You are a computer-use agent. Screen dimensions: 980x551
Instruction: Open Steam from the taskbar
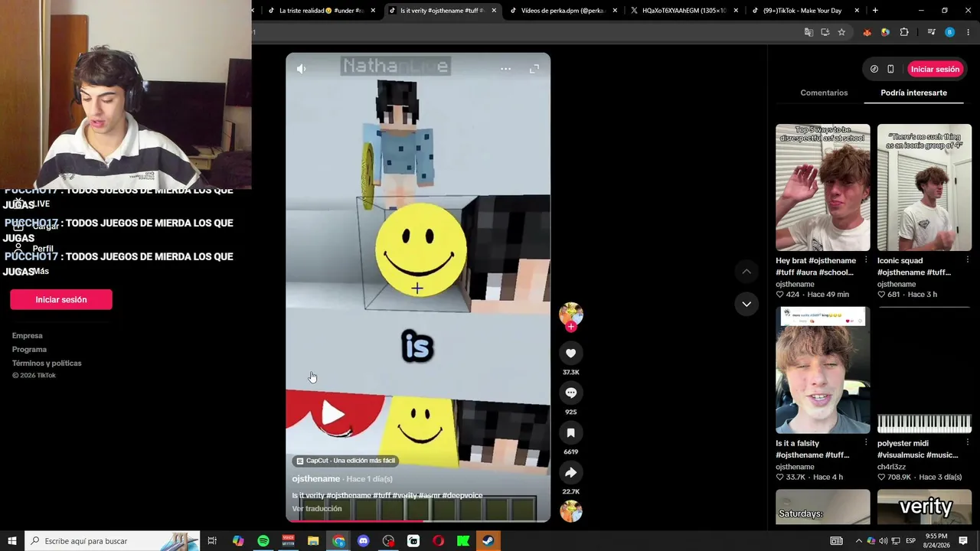pyautogui.click(x=488, y=541)
